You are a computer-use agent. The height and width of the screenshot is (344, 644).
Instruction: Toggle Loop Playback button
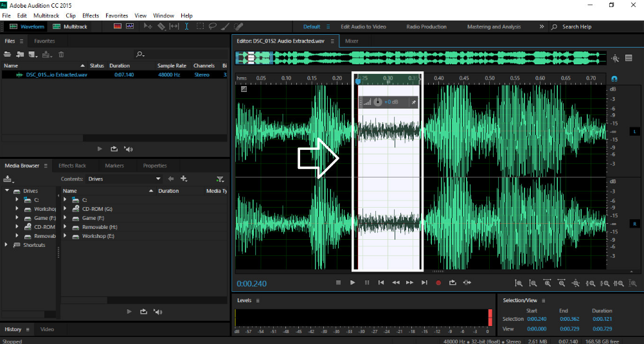(x=452, y=282)
